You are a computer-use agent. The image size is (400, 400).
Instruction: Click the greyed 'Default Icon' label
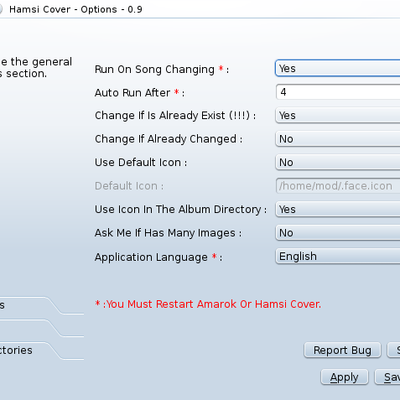(x=129, y=186)
